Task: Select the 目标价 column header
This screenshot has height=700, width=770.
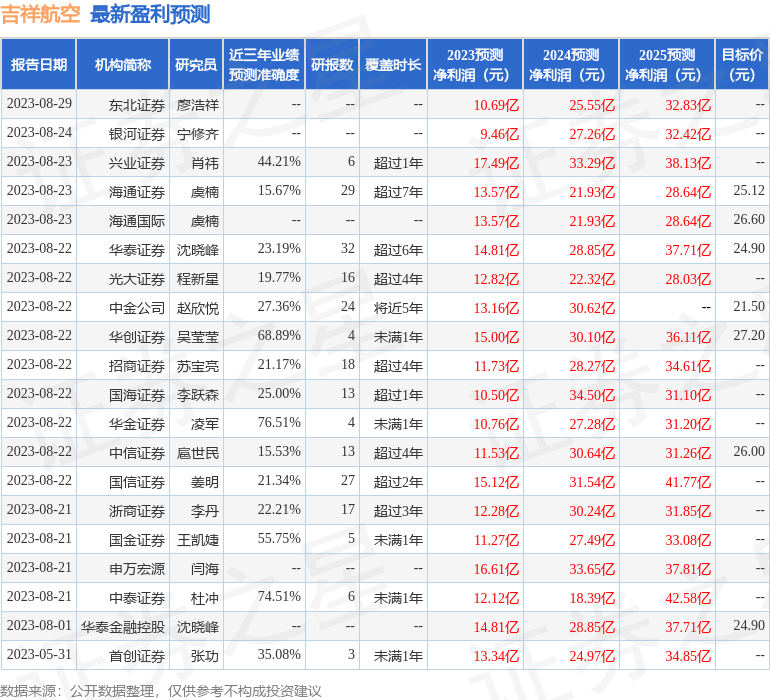Action: [x=742, y=64]
